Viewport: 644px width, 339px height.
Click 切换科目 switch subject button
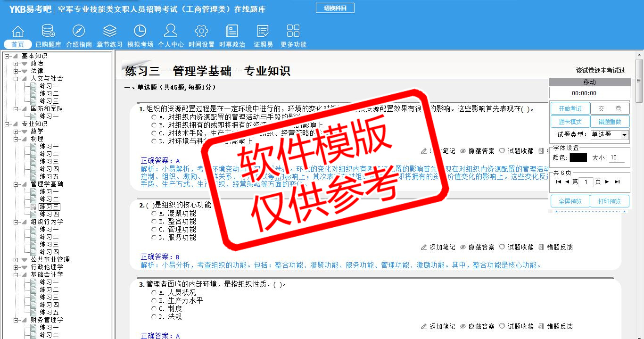(x=335, y=8)
